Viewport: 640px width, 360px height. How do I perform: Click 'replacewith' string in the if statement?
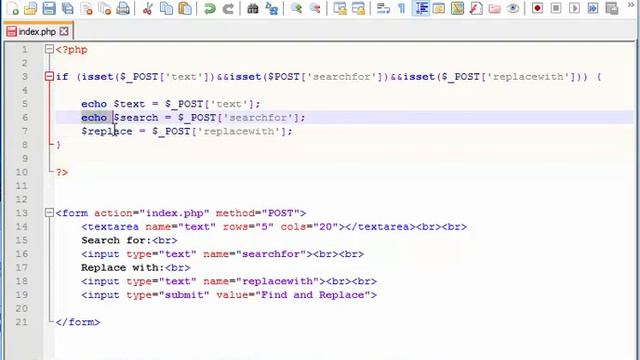[x=528, y=77]
